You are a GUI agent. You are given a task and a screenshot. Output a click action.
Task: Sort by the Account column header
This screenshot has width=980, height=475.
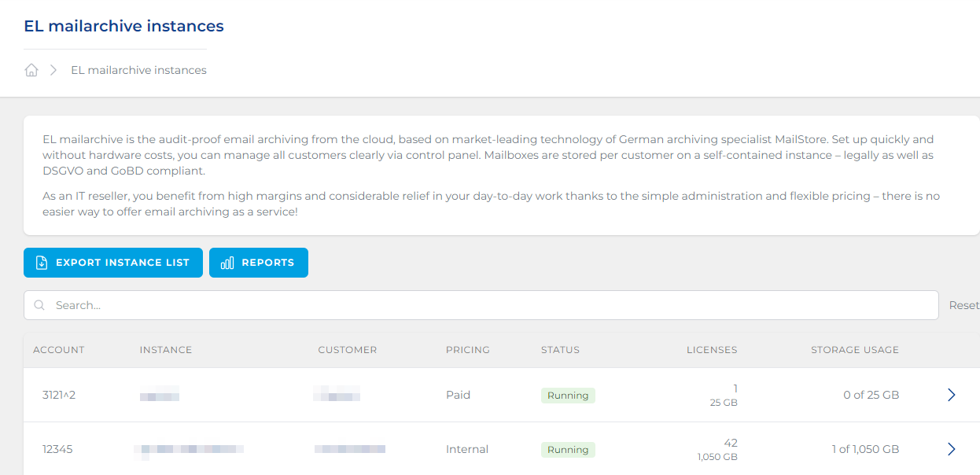(58, 350)
